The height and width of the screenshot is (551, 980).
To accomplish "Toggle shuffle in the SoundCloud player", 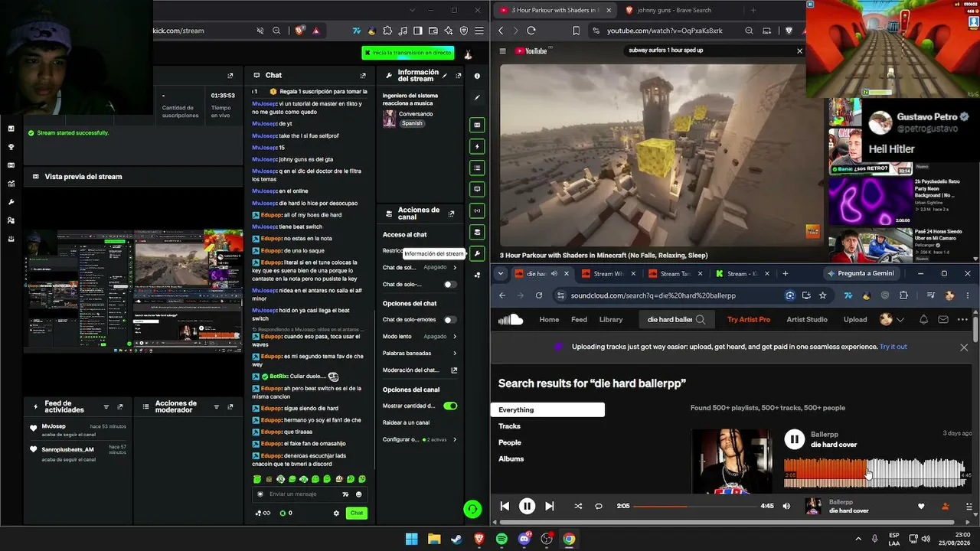I will point(577,506).
